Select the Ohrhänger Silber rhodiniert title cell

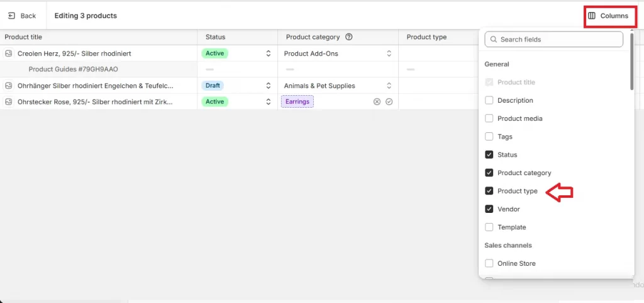(99, 86)
